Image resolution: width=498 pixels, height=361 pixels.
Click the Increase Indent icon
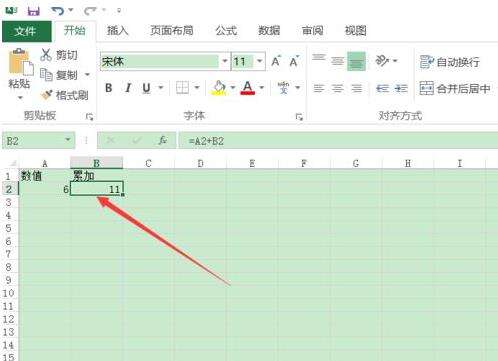[x=401, y=88]
